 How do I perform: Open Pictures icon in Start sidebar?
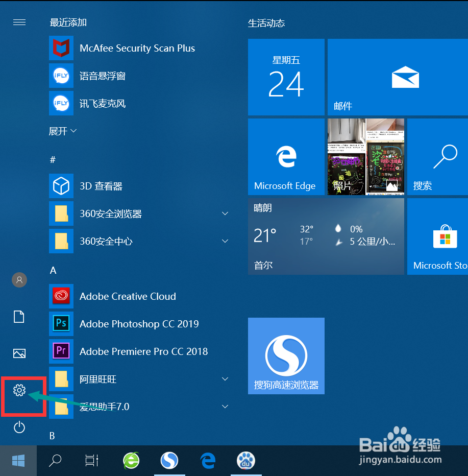[19, 353]
